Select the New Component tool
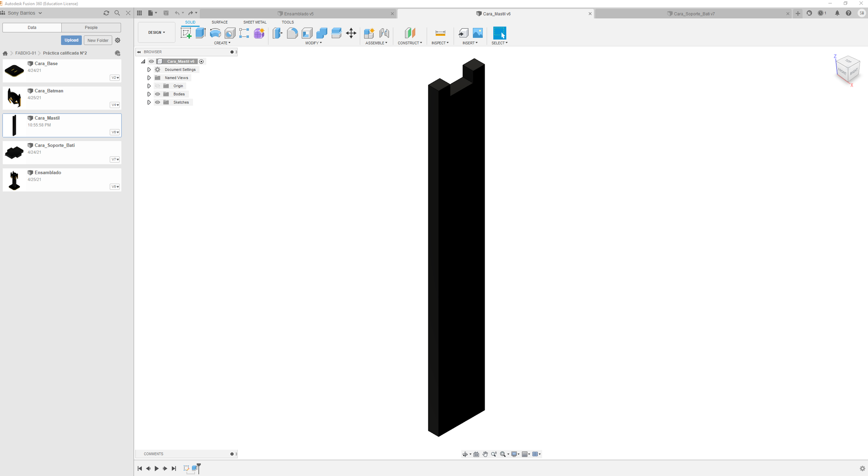The height and width of the screenshot is (476, 868). pos(369,33)
